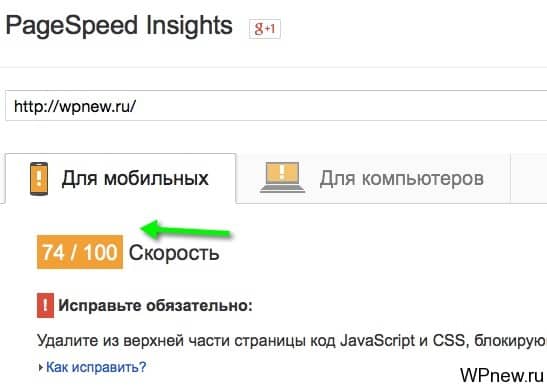Click the Исправьте обязательно: heading

[x=155, y=306]
